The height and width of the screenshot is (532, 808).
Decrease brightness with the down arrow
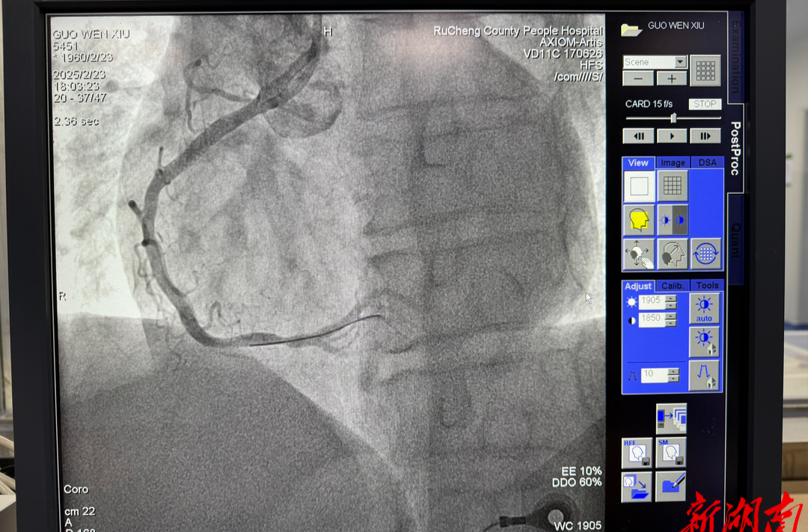click(x=670, y=305)
